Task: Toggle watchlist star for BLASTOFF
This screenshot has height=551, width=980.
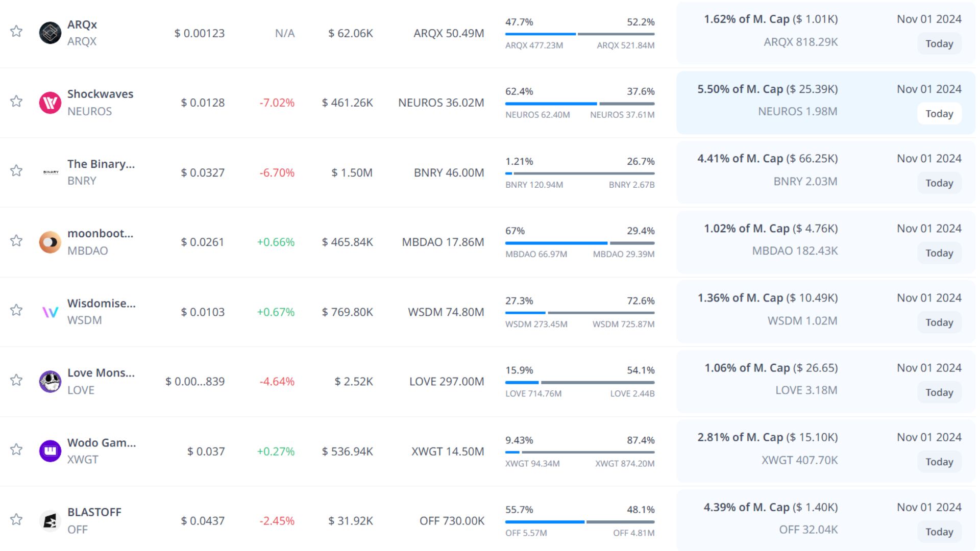Action: tap(16, 519)
